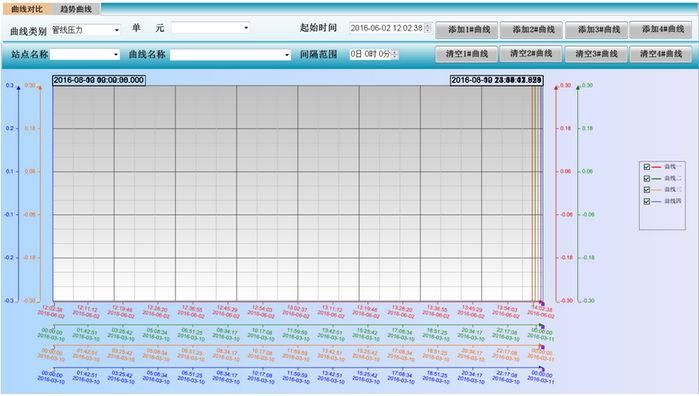Click the green line sample for 曲线二 in legend
Image resolution: width=699 pixels, height=396 pixels.
(656, 178)
